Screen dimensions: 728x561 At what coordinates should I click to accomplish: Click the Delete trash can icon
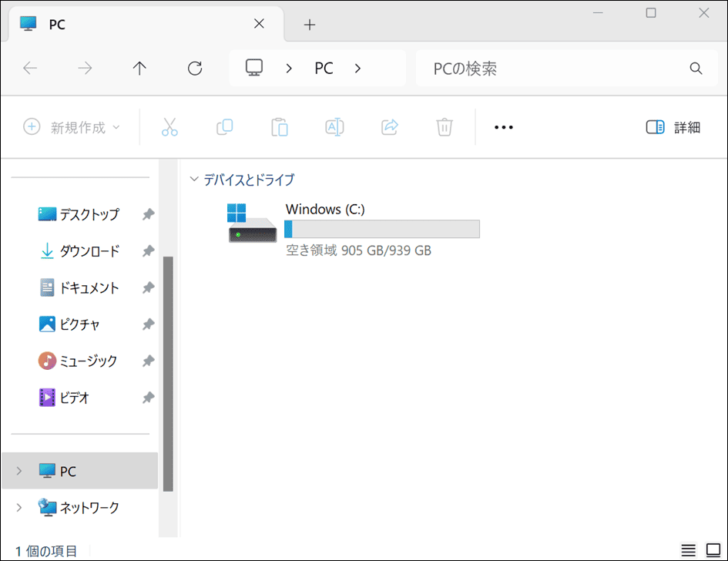(x=445, y=127)
